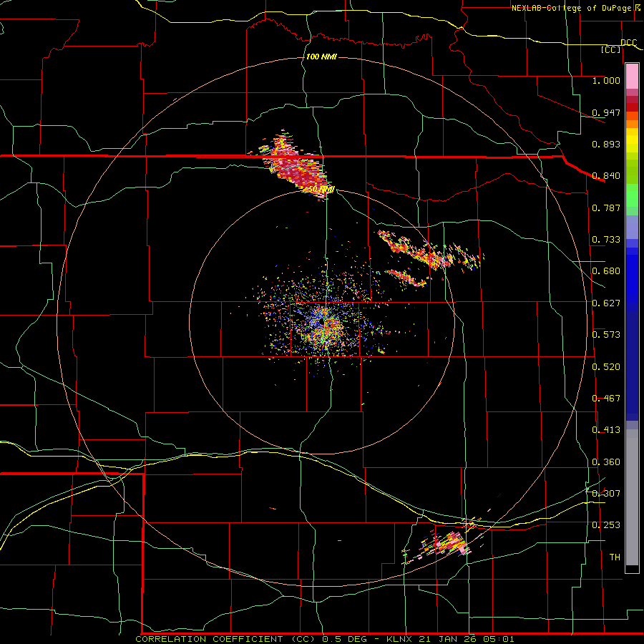Click the 0.627 scale value
The image size is (644, 644).
pyautogui.click(x=606, y=303)
